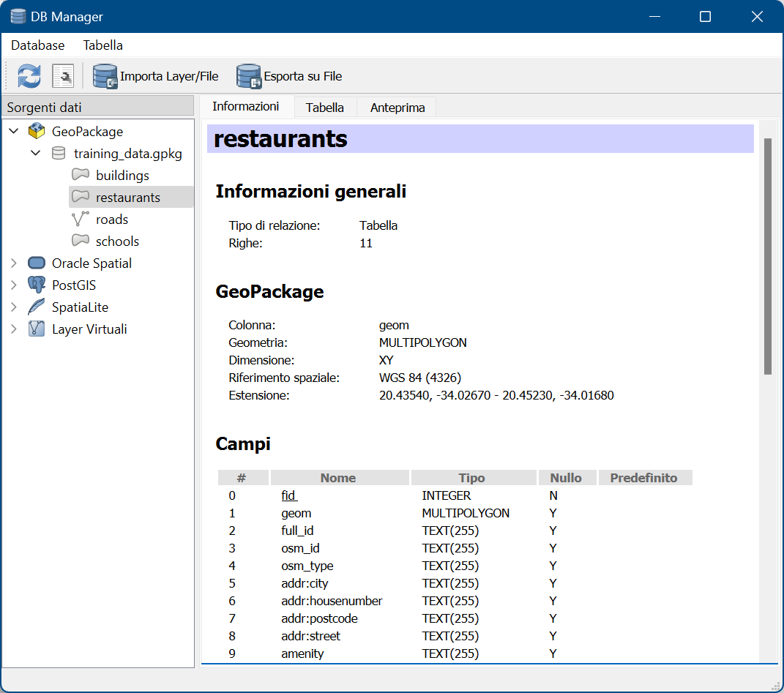Viewport: 784px width, 693px height.
Task: Click the Layer Virtuali icon
Action: pyautogui.click(x=37, y=329)
